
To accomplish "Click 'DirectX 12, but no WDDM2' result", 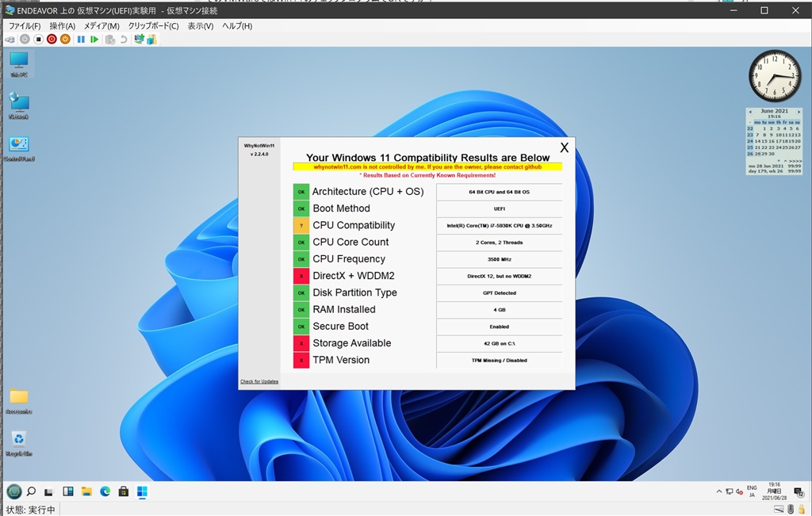I will click(500, 276).
